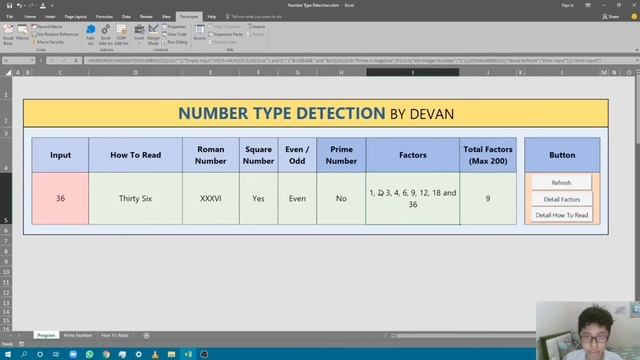Select the Total Factors value 9
Image resolution: width=640 pixels, height=360 pixels.
488,198
